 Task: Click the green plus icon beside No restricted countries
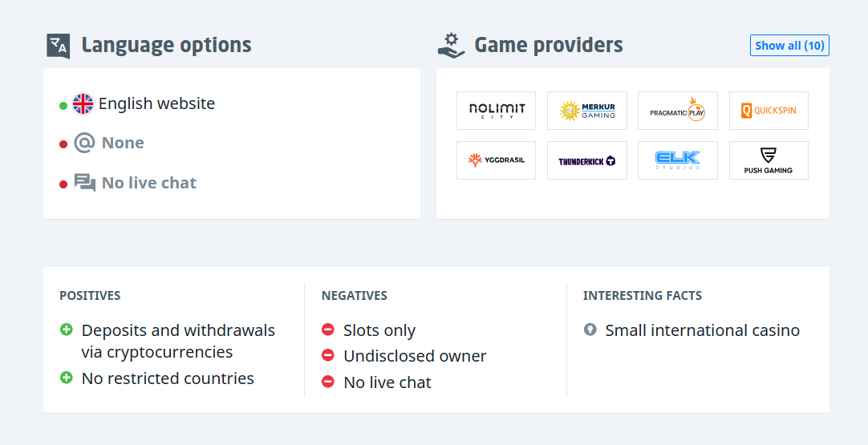pos(67,378)
